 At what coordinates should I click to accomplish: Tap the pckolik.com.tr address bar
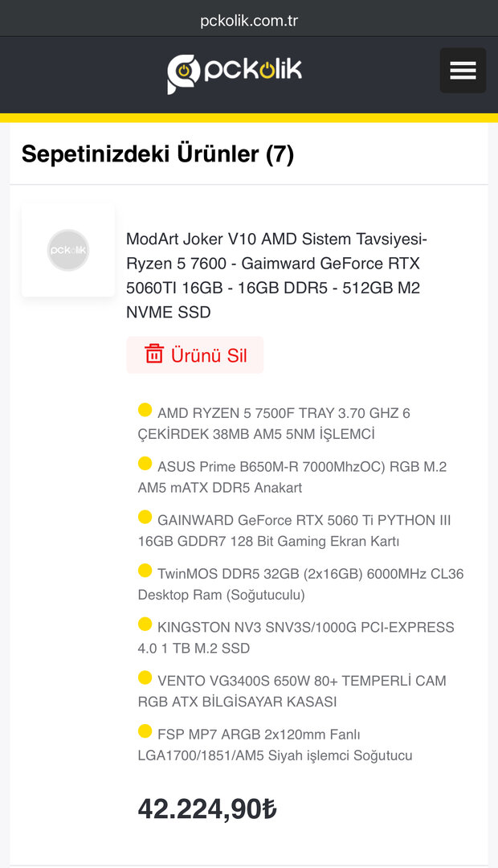249,21
